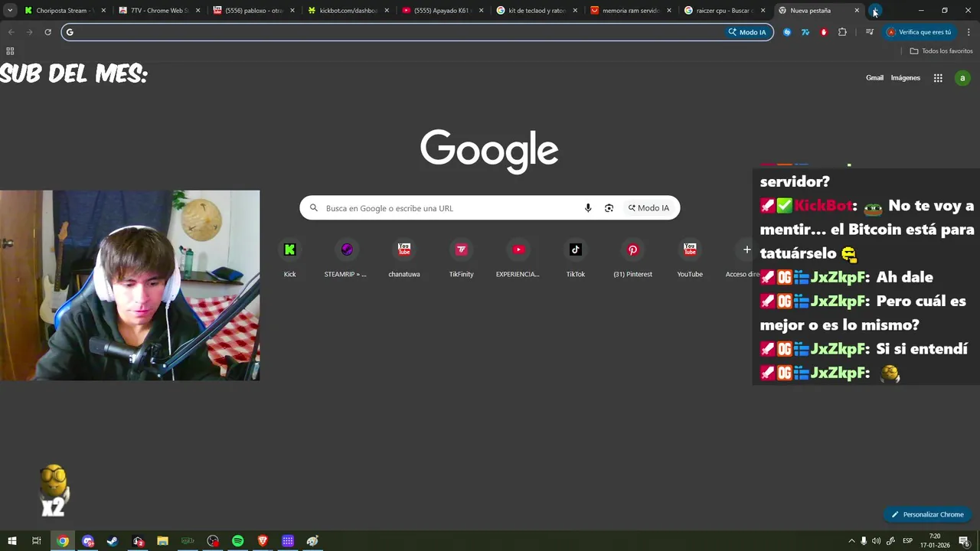The width and height of the screenshot is (980, 551).
Task: Open the (31) Pinterest shortcut tile
Action: [632, 258]
